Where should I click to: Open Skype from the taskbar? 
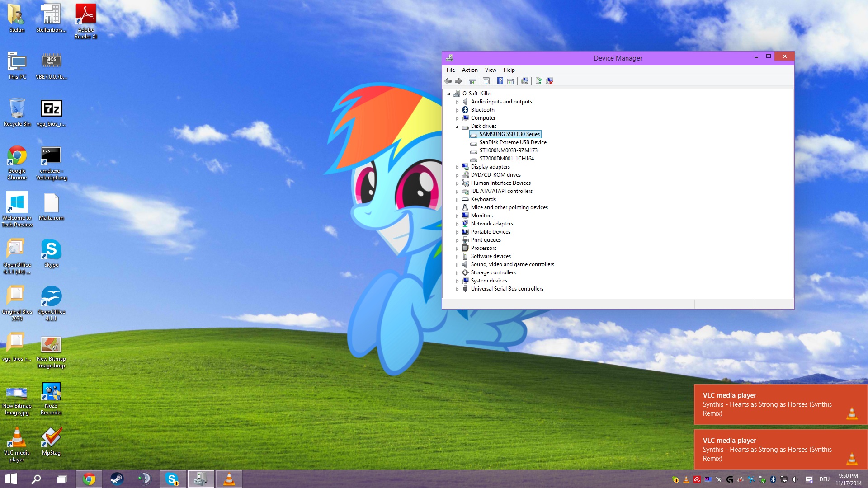[x=172, y=479]
